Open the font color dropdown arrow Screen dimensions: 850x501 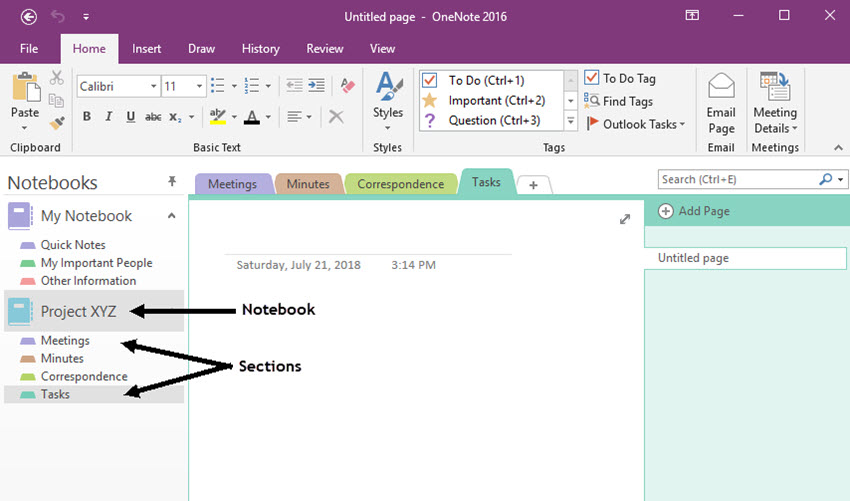coord(268,117)
